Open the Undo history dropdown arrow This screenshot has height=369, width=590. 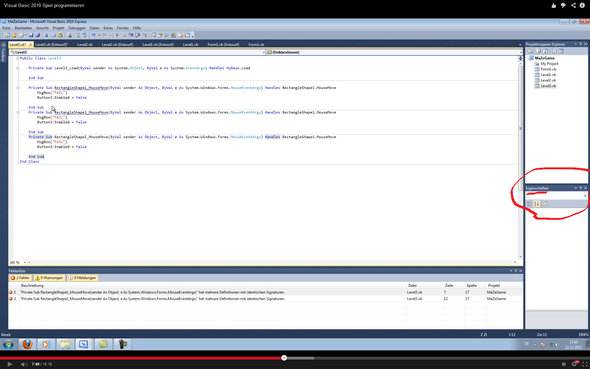point(99,35)
